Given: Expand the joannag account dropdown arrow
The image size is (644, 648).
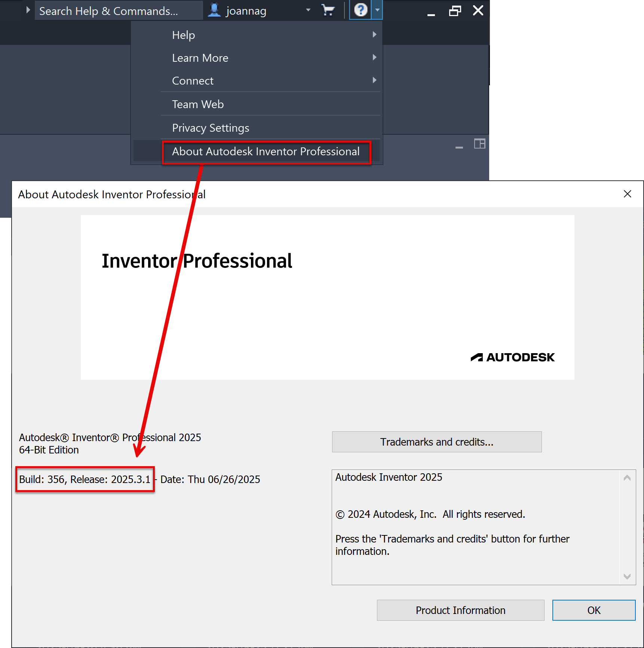Looking at the screenshot, I should pos(308,10).
